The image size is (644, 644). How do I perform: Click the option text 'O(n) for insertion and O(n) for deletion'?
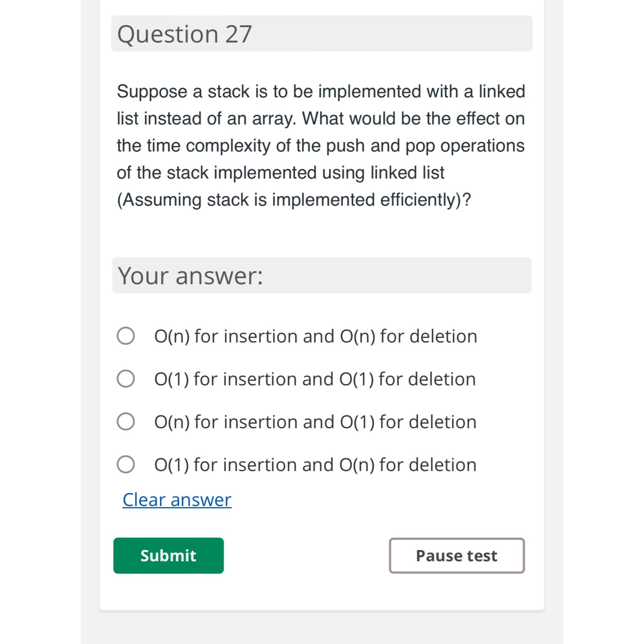tap(316, 336)
